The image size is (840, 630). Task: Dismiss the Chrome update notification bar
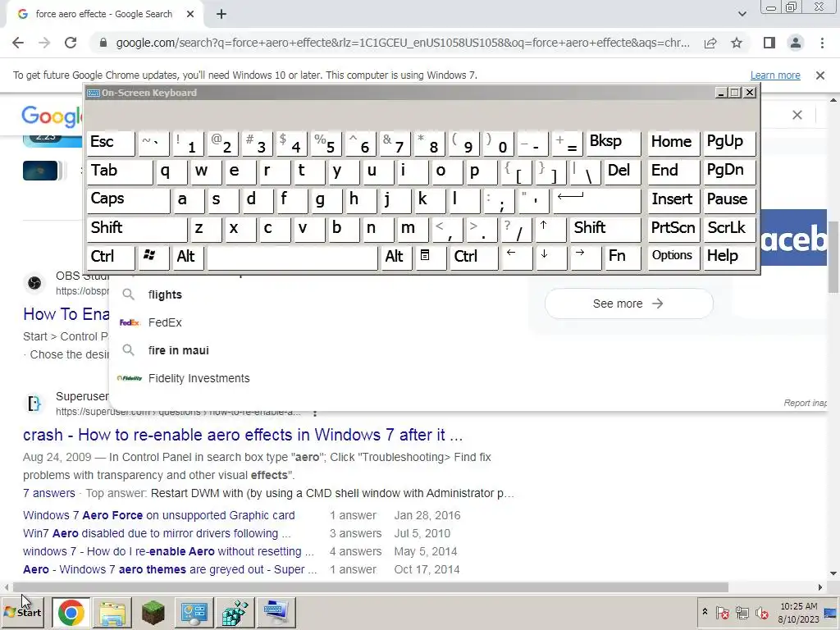coord(819,75)
